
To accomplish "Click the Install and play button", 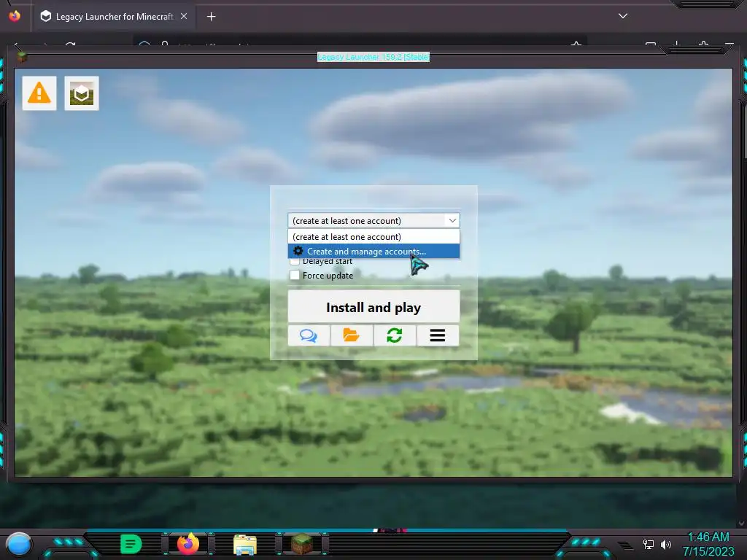I will tap(373, 307).
